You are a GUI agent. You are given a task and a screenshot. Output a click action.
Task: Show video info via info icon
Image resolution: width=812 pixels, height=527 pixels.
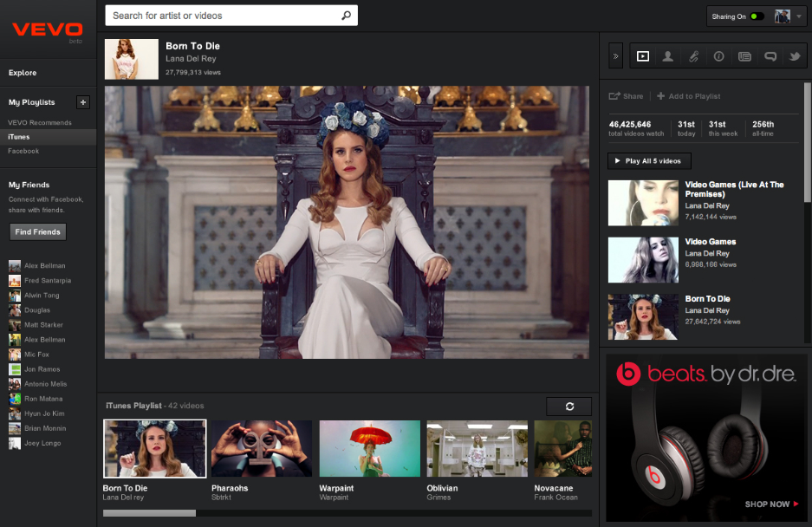click(x=718, y=56)
